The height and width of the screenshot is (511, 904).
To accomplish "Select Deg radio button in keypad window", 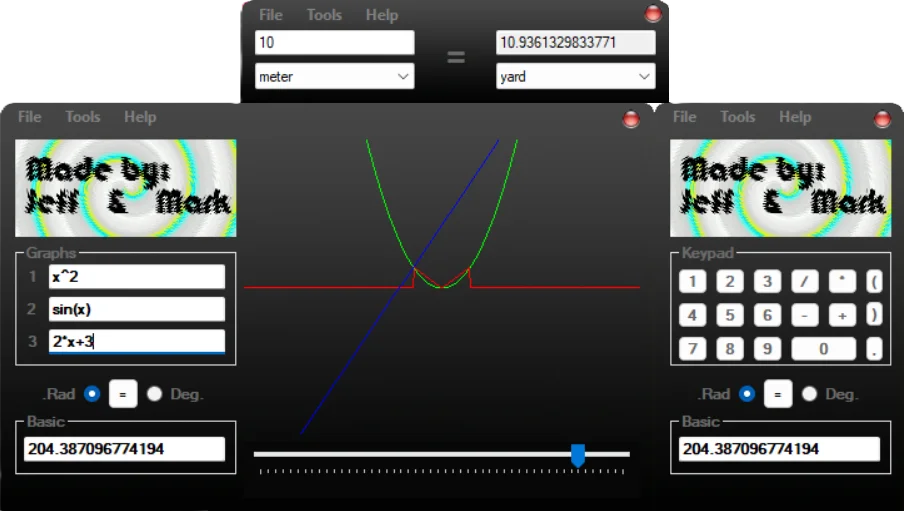I will 809,394.
